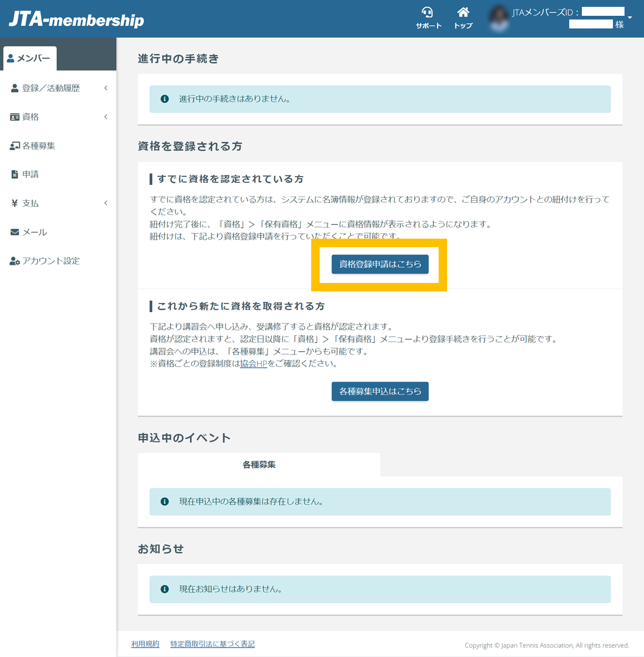Click the Japan Tennis Association copyright text
The width and height of the screenshot is (644, 657).
point(547,645)
